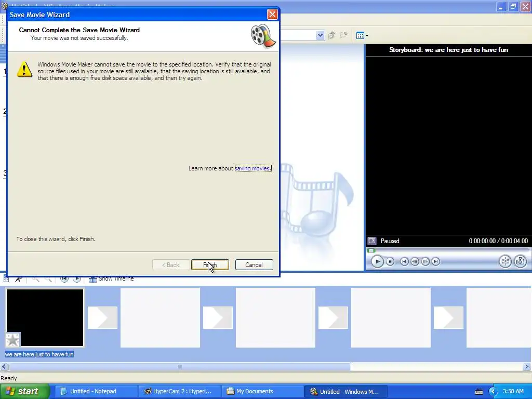Image resolution: width=532 pixels, height=399 pixels.
Task: Click the Previous Frame button
Action: point(415,262)
